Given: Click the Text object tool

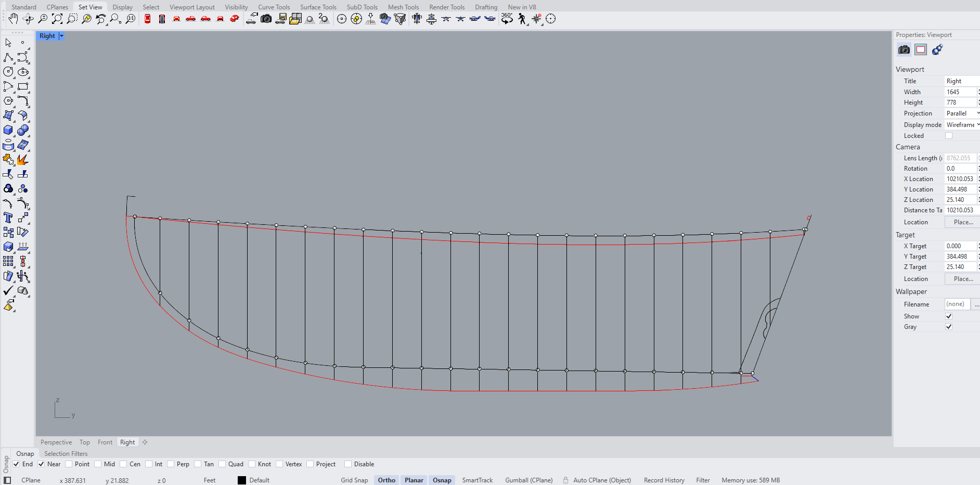Looking at the screenshot, I should point(8,218).
